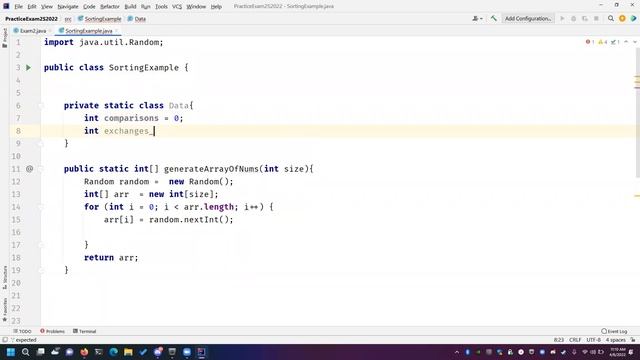Click the word 'comparisons' on line 7
Screen dimensions: 640x360
point(131,118)
